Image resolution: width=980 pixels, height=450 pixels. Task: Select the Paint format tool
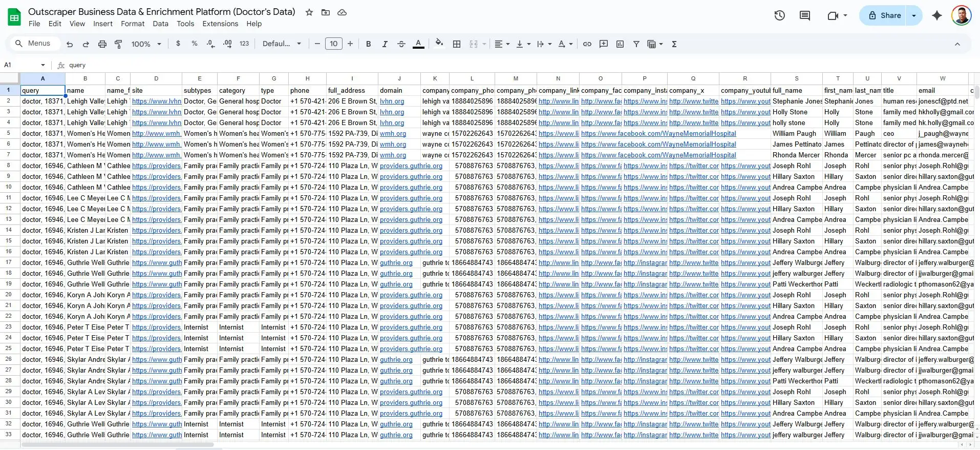coord(118,44)
